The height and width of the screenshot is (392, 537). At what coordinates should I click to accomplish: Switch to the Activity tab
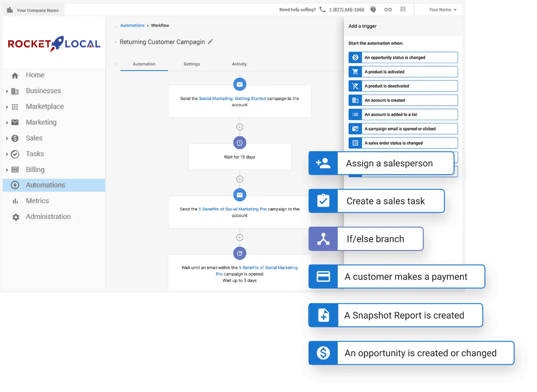pos(239,64)
